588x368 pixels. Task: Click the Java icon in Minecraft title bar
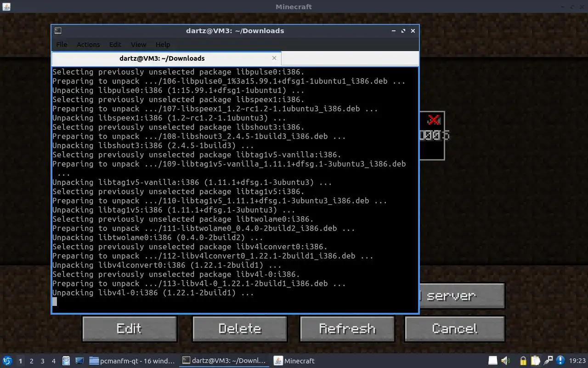pos(6,6)
